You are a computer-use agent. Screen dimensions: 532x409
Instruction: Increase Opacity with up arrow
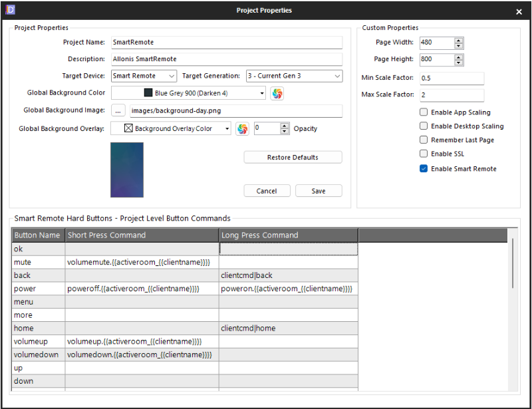(285, 126)
